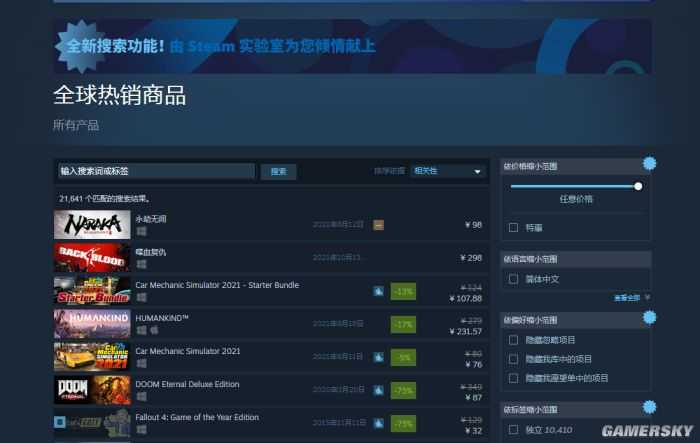
Task: Toggle 隐藏我库中的项目 checkbox
Action: [513, 359]
